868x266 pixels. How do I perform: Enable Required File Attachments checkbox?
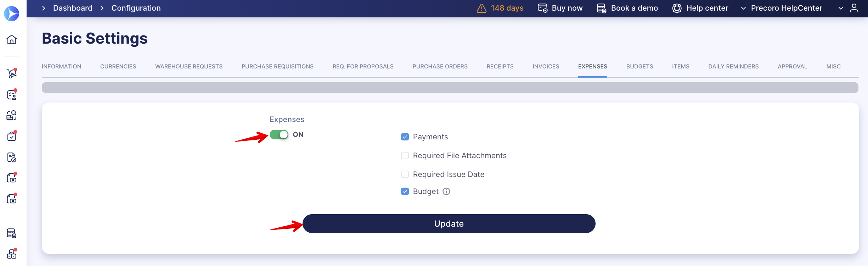coord(405,156)
